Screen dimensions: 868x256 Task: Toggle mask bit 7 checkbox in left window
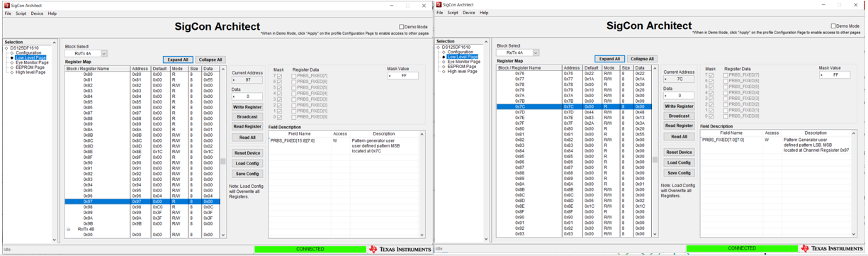280,76
